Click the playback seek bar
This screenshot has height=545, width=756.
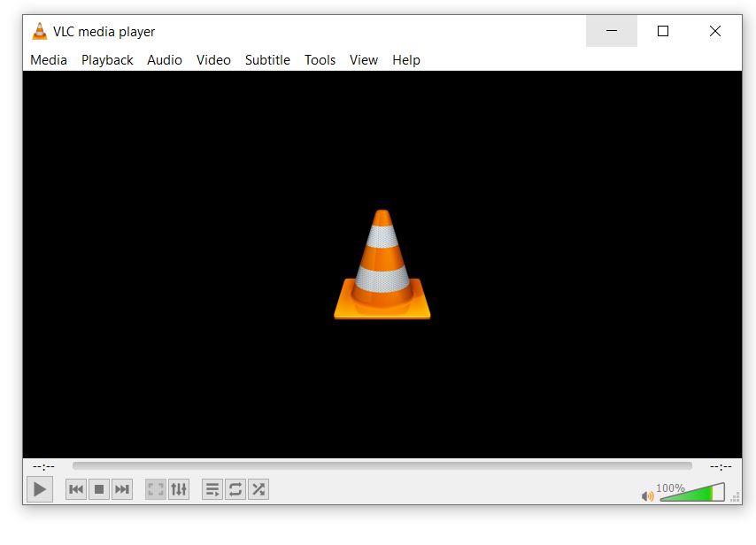tap(382, 466)
